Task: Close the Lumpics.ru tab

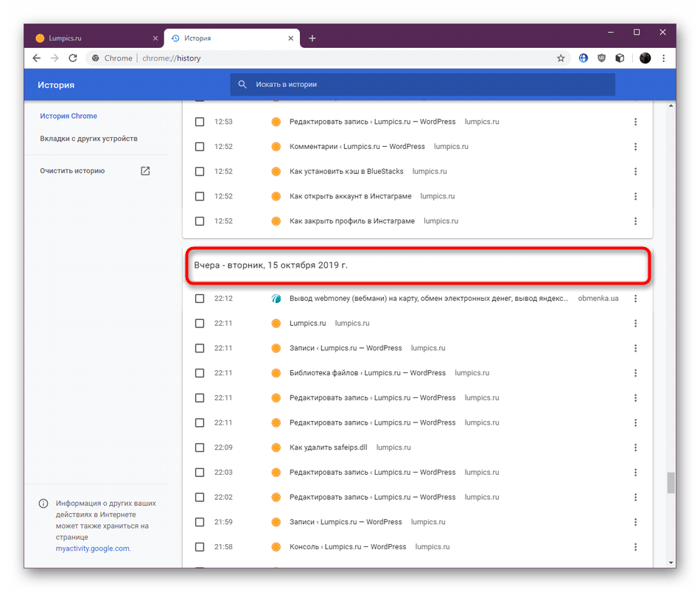Action: click(x=155, y=38)
